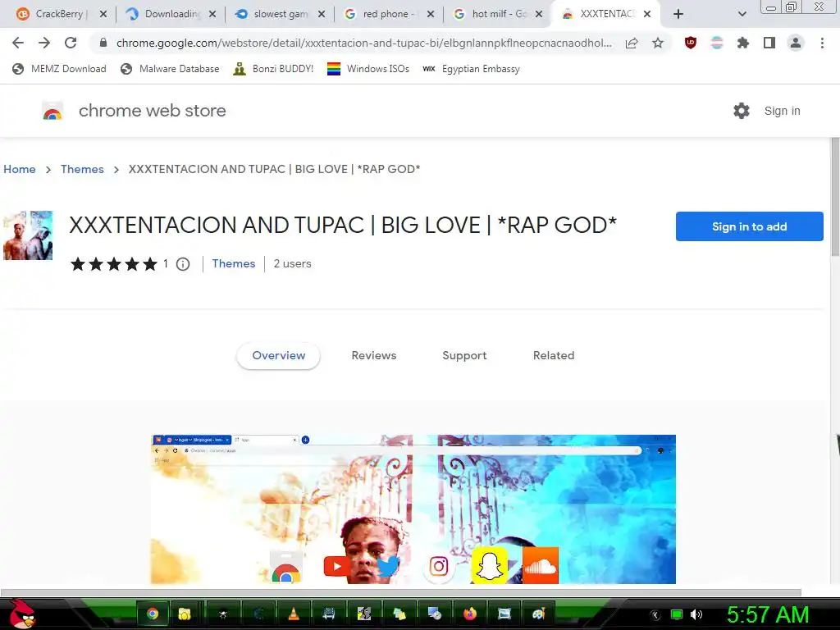The width and height of the screenshot is (840, 630).
Task: Click the Sign in link
Action: coord(782,111)
